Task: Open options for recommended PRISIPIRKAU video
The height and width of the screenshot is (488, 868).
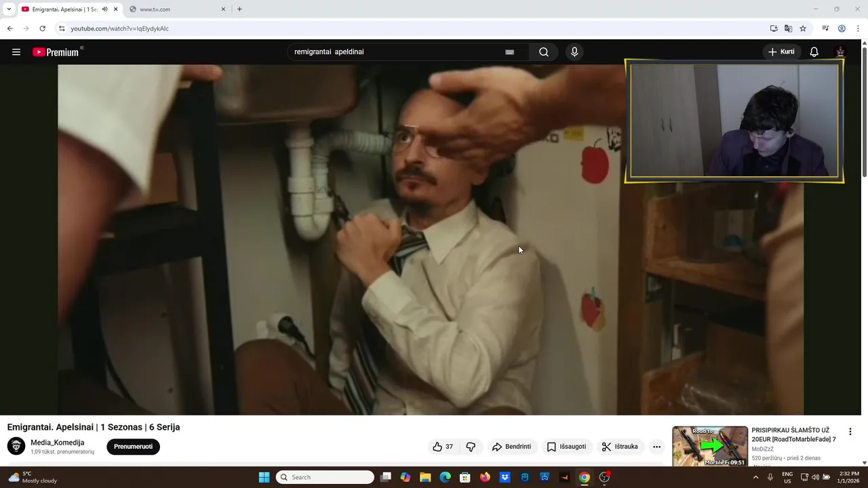Action: 850,432
